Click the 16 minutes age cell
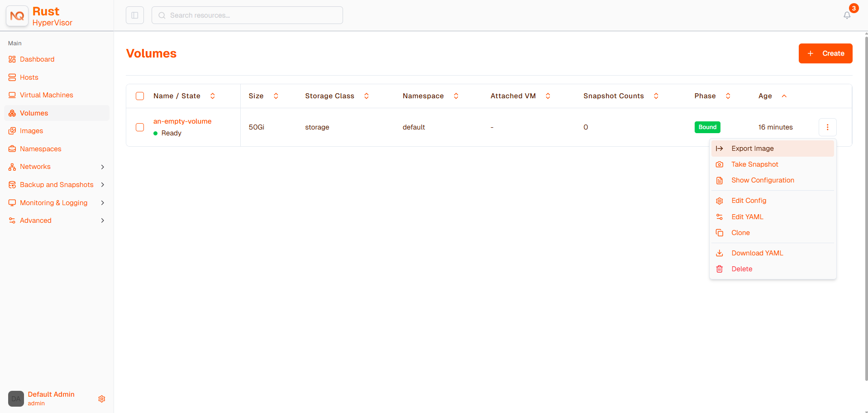 (776, 127)
